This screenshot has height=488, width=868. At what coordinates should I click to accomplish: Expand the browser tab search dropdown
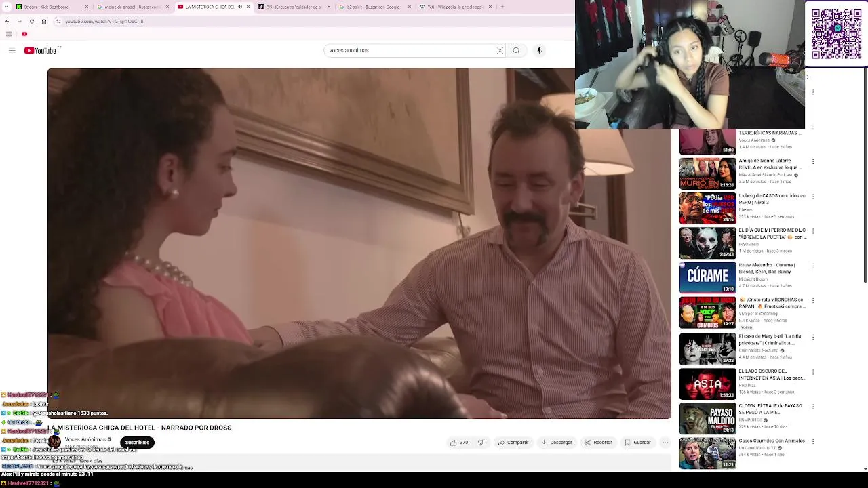pyautogui.click(x=7, y=7)
